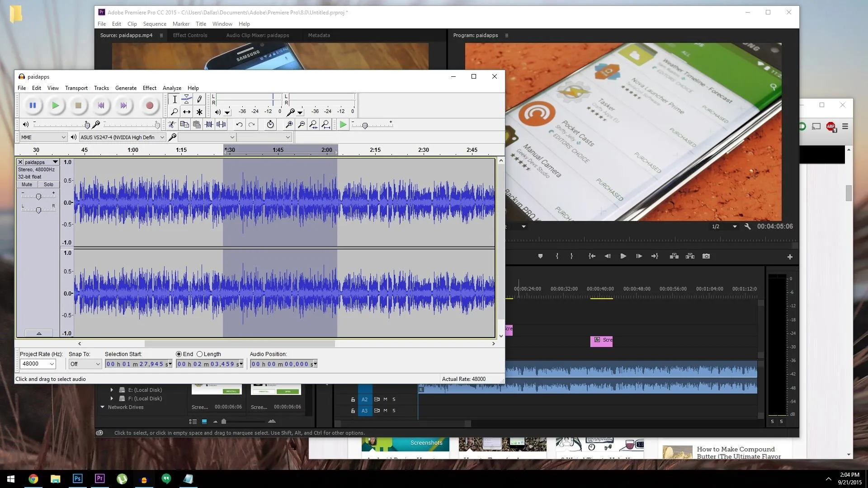Open the empty input device dropdown
The width and height of the screenshot is (868, 488).
coord(207,137)
